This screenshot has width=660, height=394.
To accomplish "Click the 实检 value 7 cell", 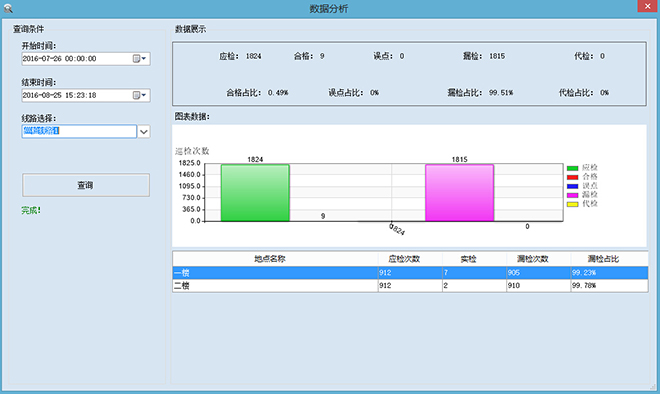I will pyautogui.click(x=474, y=273).
